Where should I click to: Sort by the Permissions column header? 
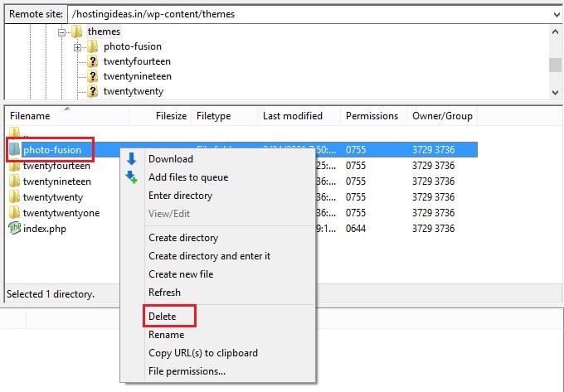coord(373,116)
